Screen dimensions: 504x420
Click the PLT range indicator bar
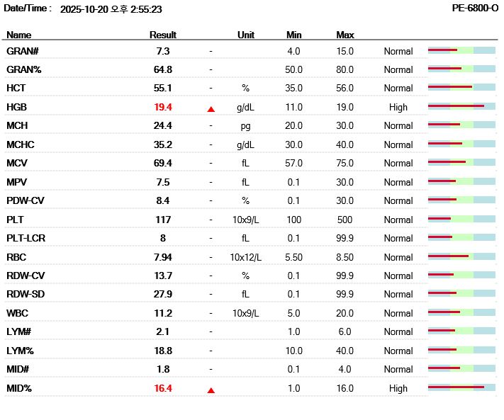click(x=461, y=220)
